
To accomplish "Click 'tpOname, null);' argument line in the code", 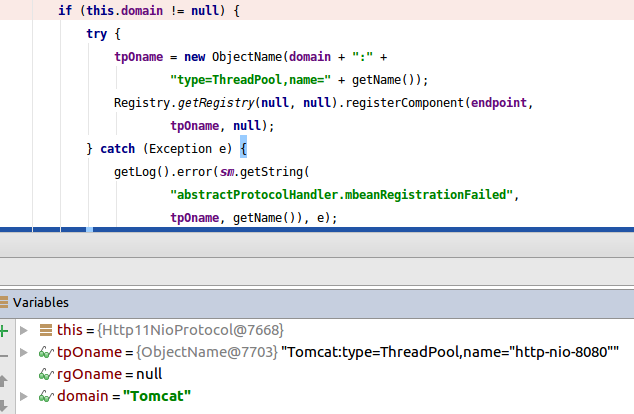I will point(222,126).
